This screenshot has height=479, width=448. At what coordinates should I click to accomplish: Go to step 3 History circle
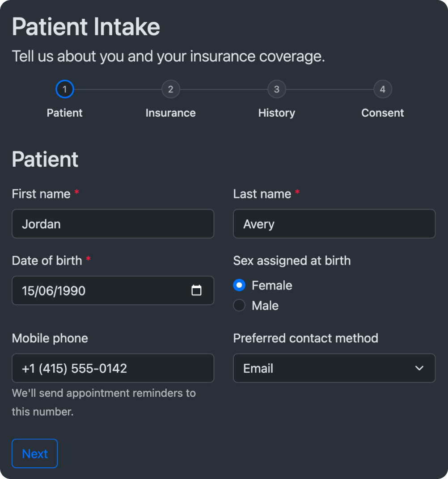pyautogui.click(x=277, y=89)
